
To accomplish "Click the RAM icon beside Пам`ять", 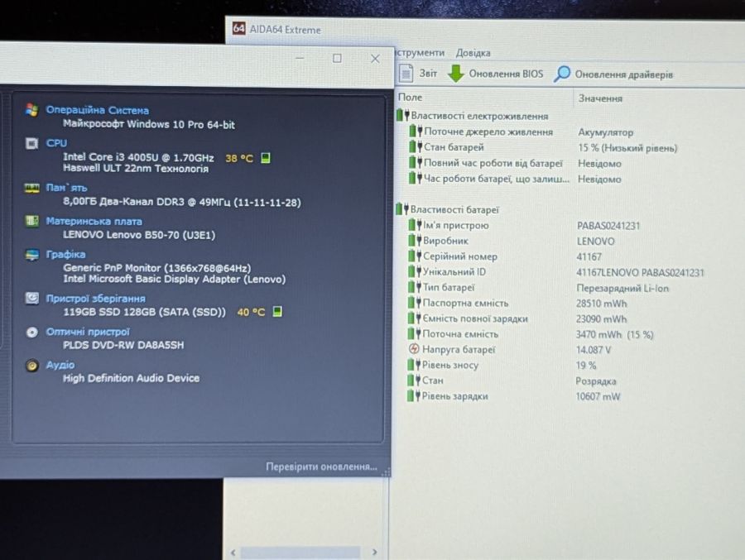I will (31, 188).
